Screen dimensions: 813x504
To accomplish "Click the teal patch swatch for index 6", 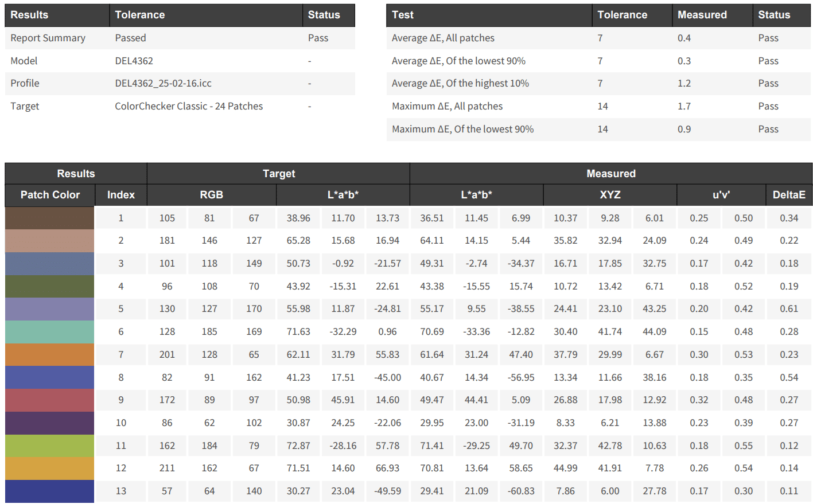I will (49, 332).
